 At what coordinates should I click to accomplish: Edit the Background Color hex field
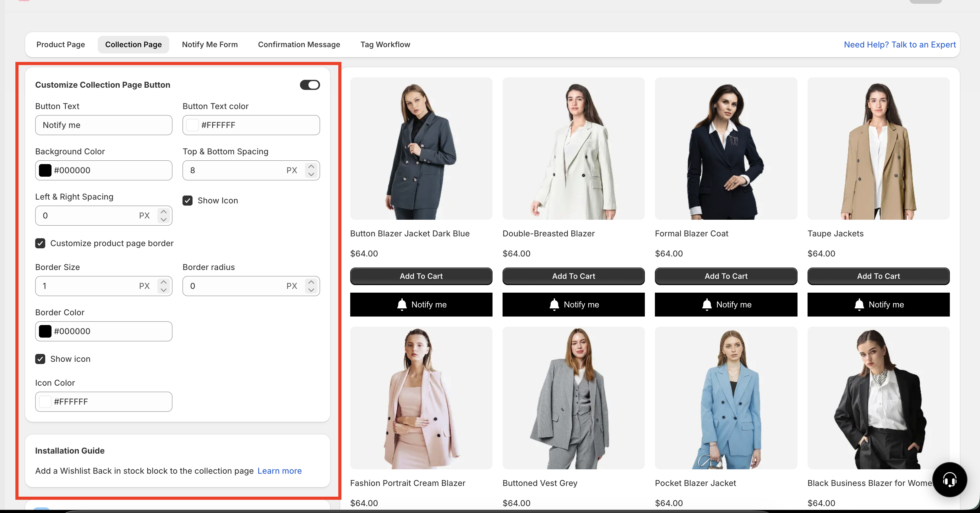pos(104,170)
